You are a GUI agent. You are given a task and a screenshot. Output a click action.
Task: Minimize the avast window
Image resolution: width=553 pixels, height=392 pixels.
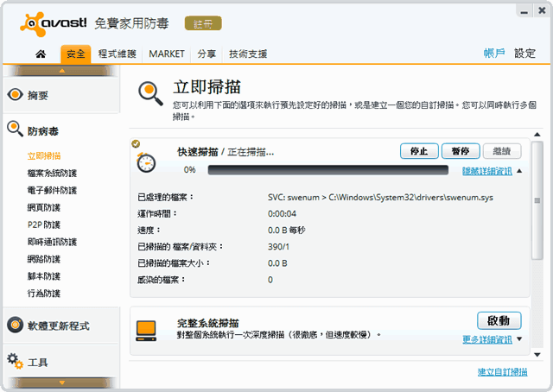coord(524,11)
